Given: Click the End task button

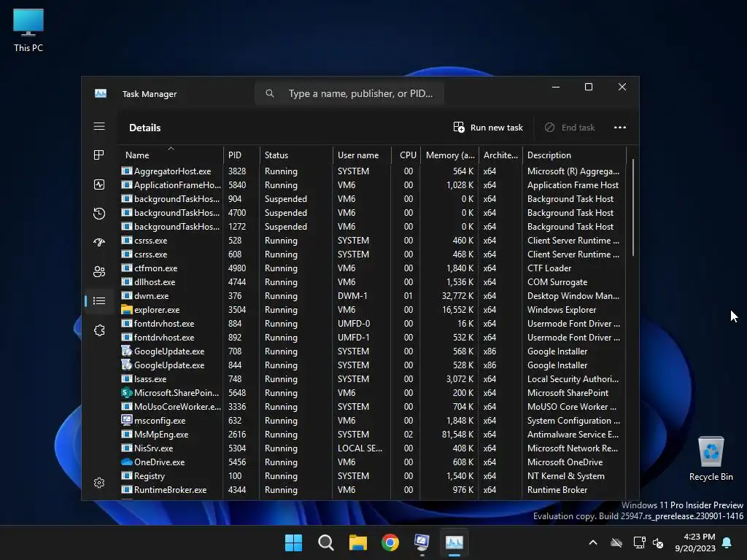Looking at the screenshot, I should pyautogui.click(x=570, y=128).
